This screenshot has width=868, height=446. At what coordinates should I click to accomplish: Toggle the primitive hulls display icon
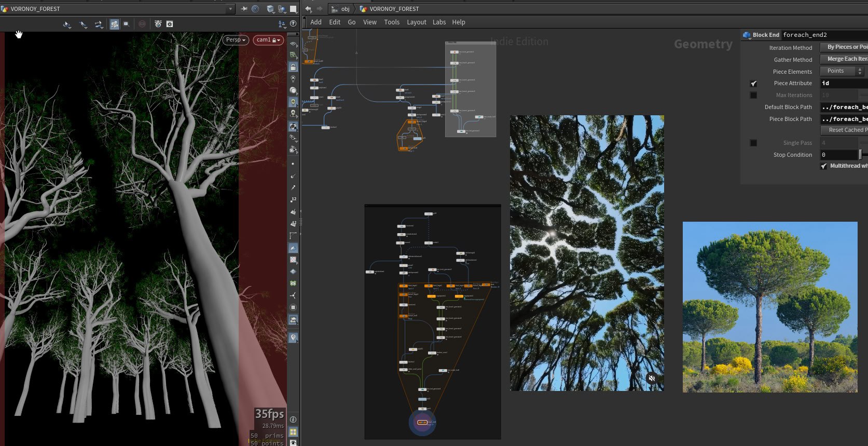point(293,236)
